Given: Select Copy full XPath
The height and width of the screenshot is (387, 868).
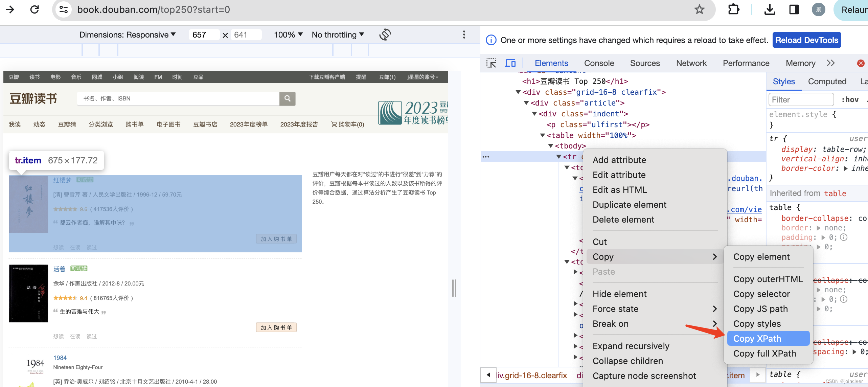Looking at the screenshot, I should point(768,354).
